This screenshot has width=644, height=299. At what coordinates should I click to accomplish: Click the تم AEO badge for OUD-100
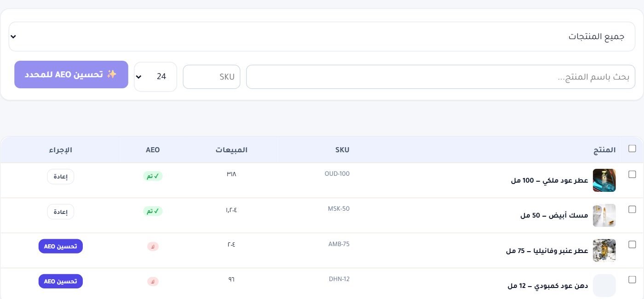[153, 176]
